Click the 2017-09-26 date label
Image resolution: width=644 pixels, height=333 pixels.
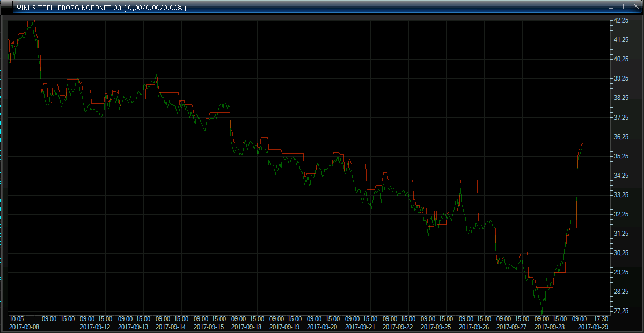[474, 327]
